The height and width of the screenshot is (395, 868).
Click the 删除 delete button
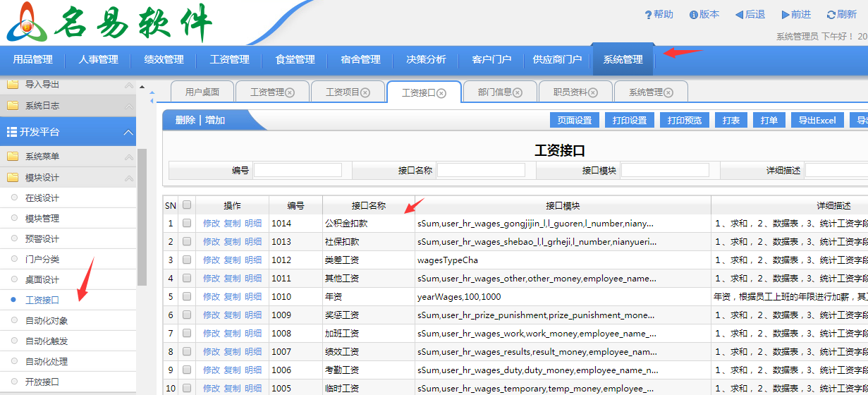185,121
